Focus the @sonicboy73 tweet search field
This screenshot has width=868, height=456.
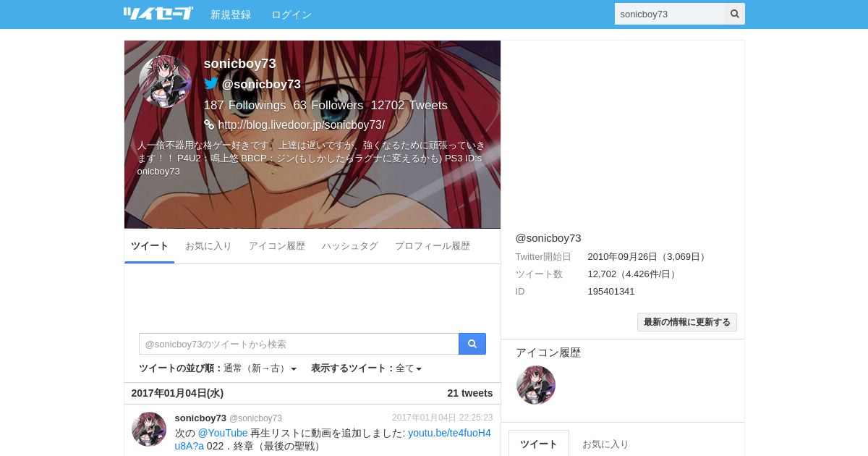[x=299, y=344]
